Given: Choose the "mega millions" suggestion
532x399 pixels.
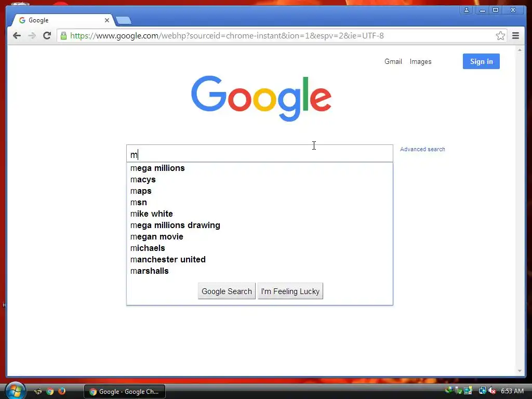Looking at the screenshot, I should [x=260, y=168].
